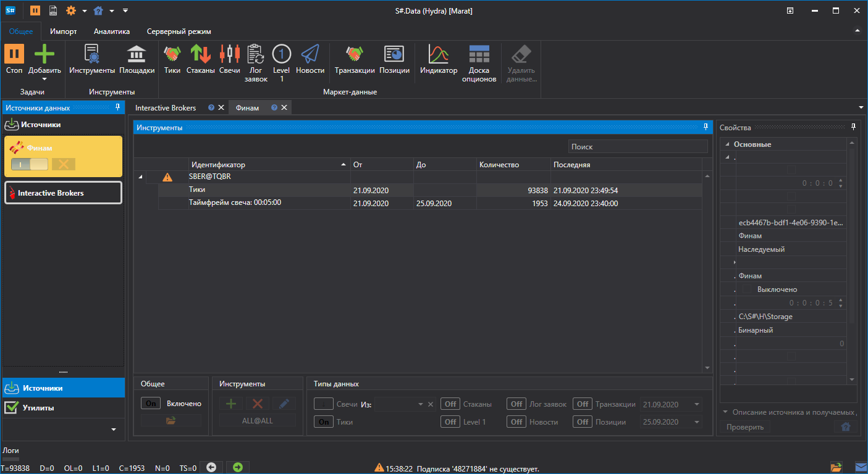Click the blue pencil edit instrument button
Screen dimensions: 868x474
pyautogui.click(x=284, y=404)
